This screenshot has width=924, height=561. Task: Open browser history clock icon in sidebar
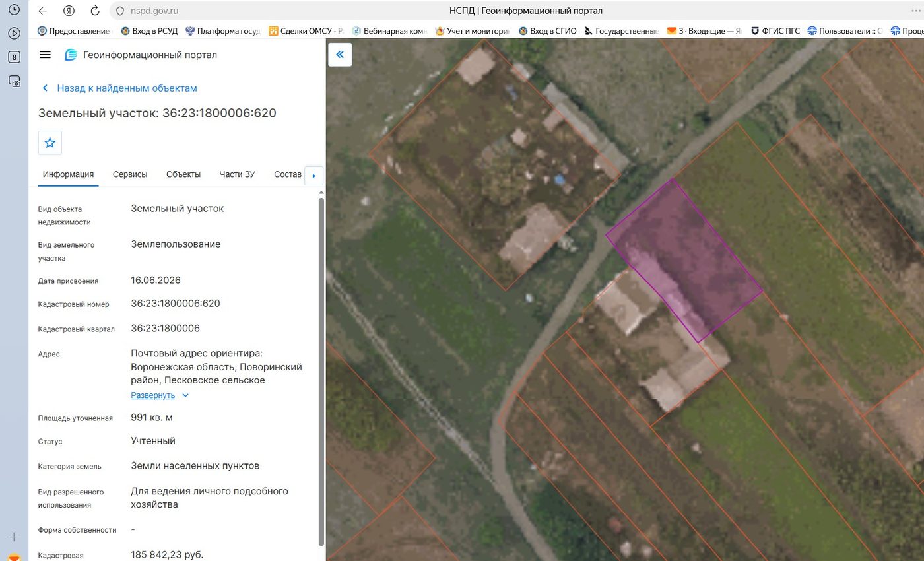click(x=14, y=10)
